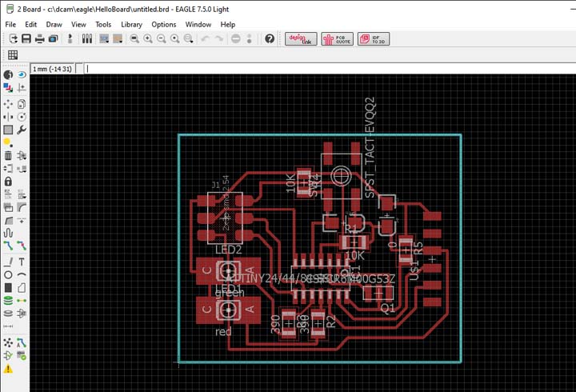Screen dimensions: 576x392
Task: Select the Signal tool
Action: pos(22,301)
